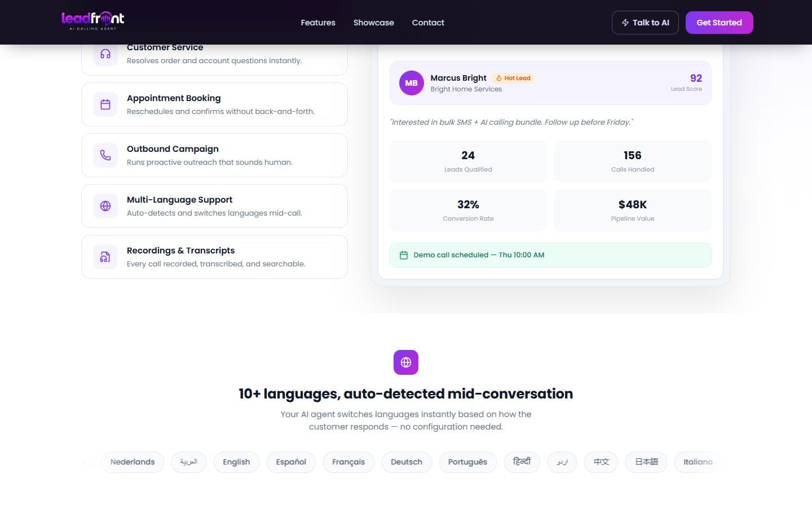Select the Multi-Language Support card
This screenshot has height=508, width=812.
pos(214,206)
